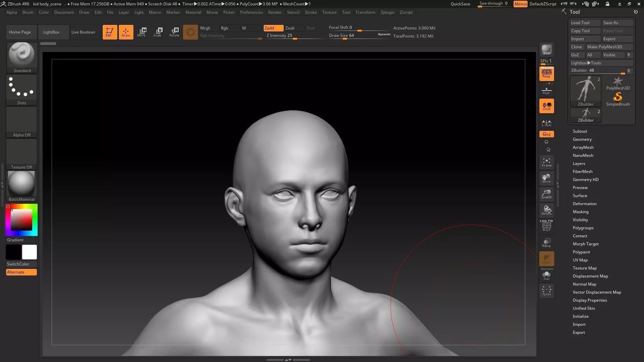The height and width of the screenshot is (362, 644).
Task: Open the Deformation subpalette
Action: [584, 204]
